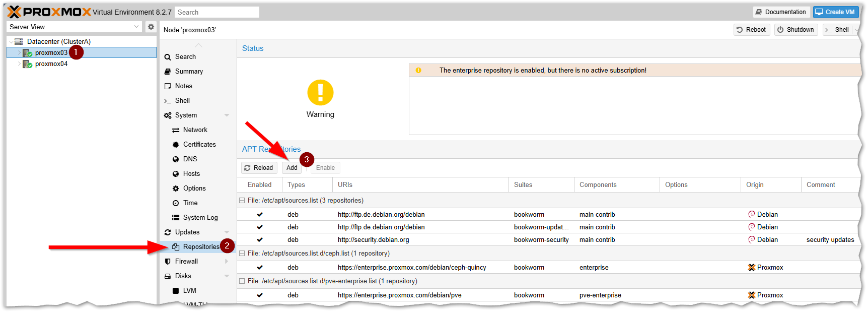Image resolution: width=868 pixels, height=312 pixels.
Task: Click the Shutdown power button
Action: 795,30
